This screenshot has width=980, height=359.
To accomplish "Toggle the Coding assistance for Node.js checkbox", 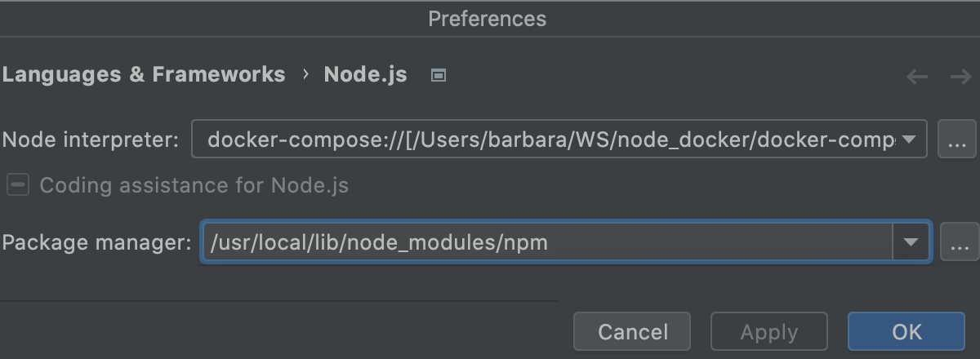I will [18, 186].
